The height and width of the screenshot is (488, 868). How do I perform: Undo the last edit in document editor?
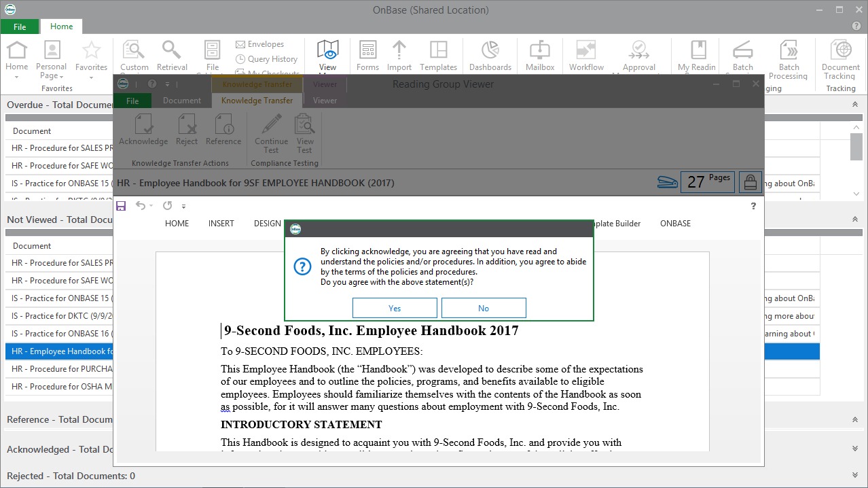141,205
